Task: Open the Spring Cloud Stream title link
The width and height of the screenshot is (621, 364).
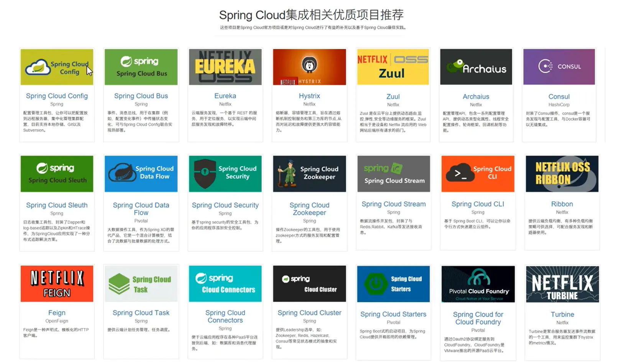Action: [394, 204]
